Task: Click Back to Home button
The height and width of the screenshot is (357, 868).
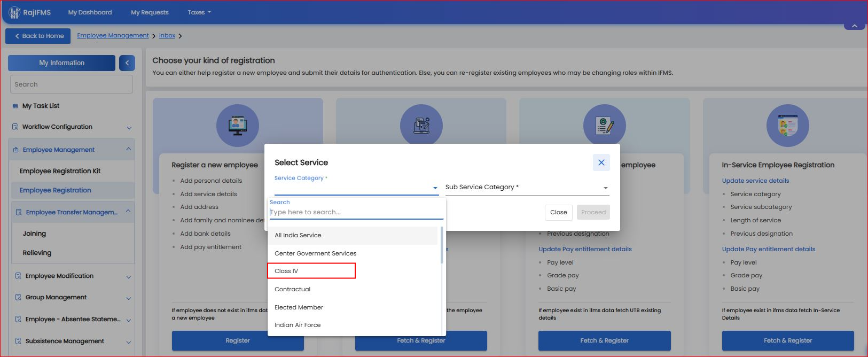Action: 38,36
